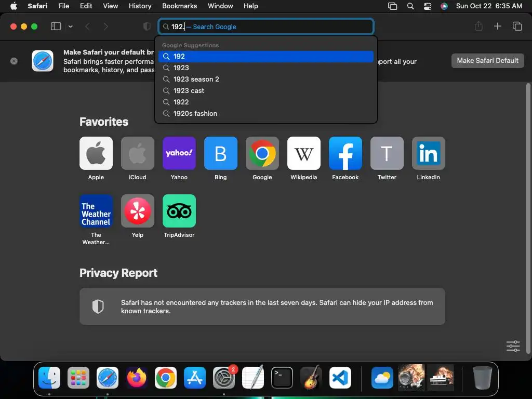
Task: Open the LinkedIn favorite
Action: [x=429, y=153]
